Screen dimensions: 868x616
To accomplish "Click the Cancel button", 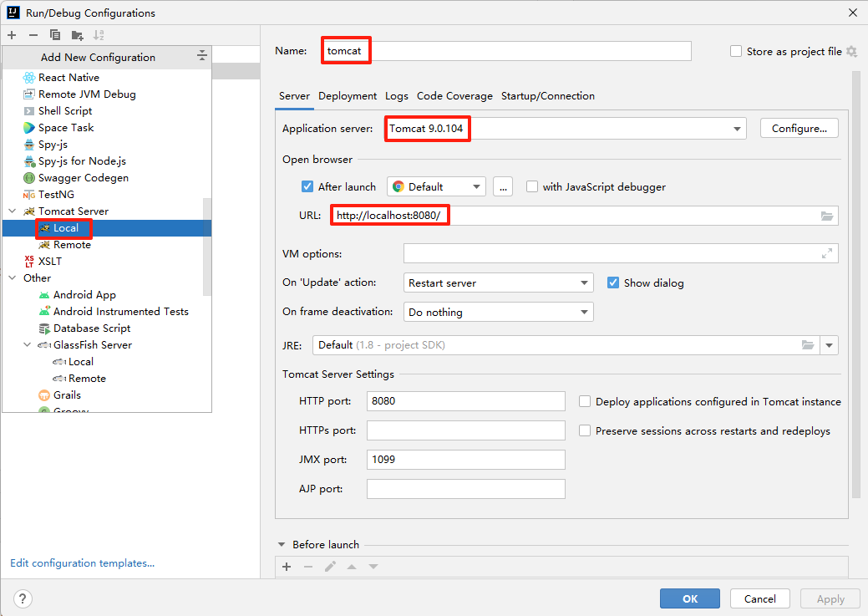I will point(759,598).
